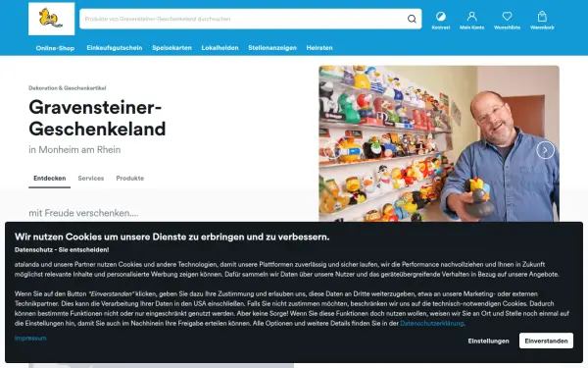Open cookie Einstellungen
This screenshot has height=368, width=588.
(x=488, y=341)
